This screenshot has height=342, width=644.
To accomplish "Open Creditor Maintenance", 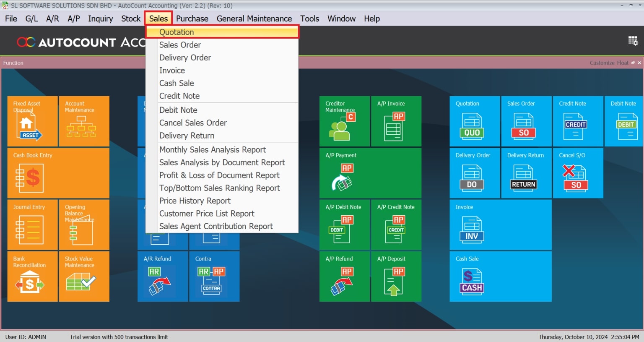I will 344,121.
